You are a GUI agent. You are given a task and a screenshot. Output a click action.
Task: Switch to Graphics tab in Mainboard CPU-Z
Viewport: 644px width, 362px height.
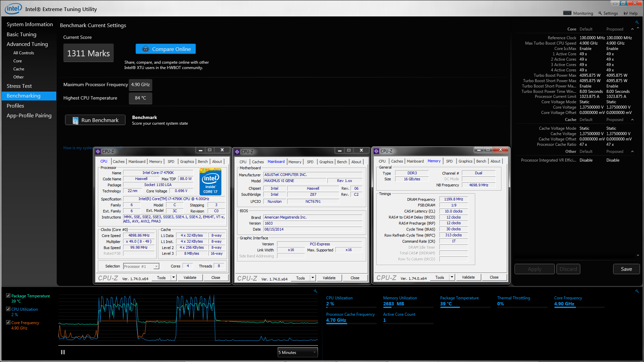tap(326, 162)
